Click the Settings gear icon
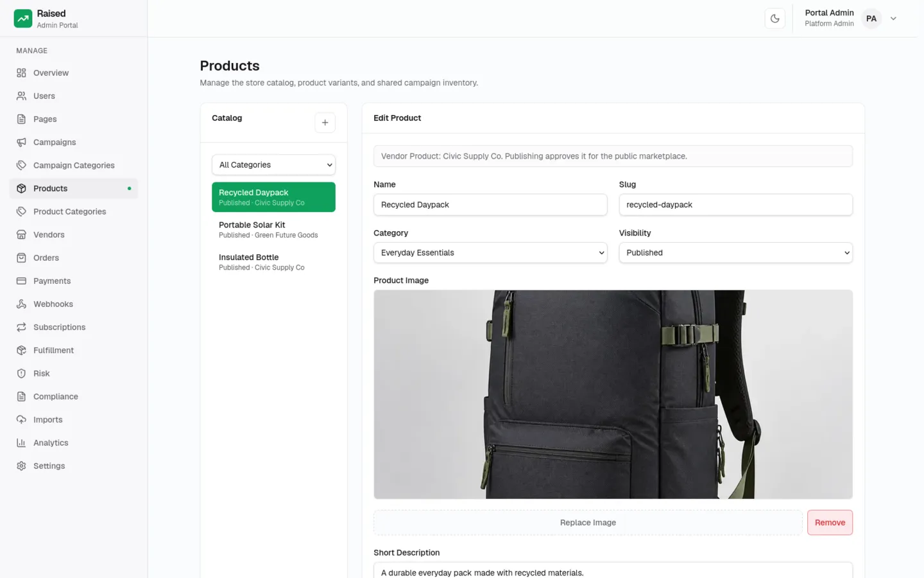The height and width of the screenshot is (578, 924). 21,466
